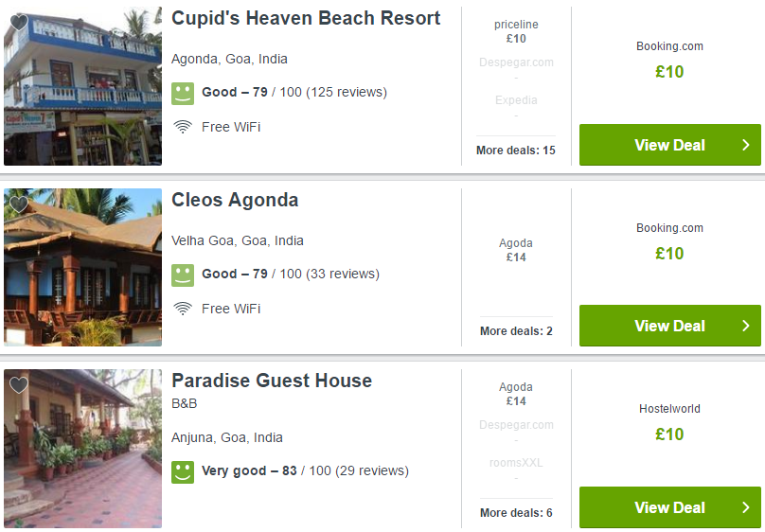Open Cleos Agonda hotel title

pos(235,201)
